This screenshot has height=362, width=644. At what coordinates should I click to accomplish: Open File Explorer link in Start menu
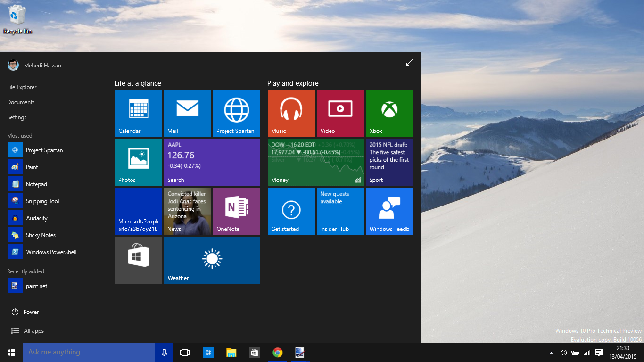[x=22, y=87]
